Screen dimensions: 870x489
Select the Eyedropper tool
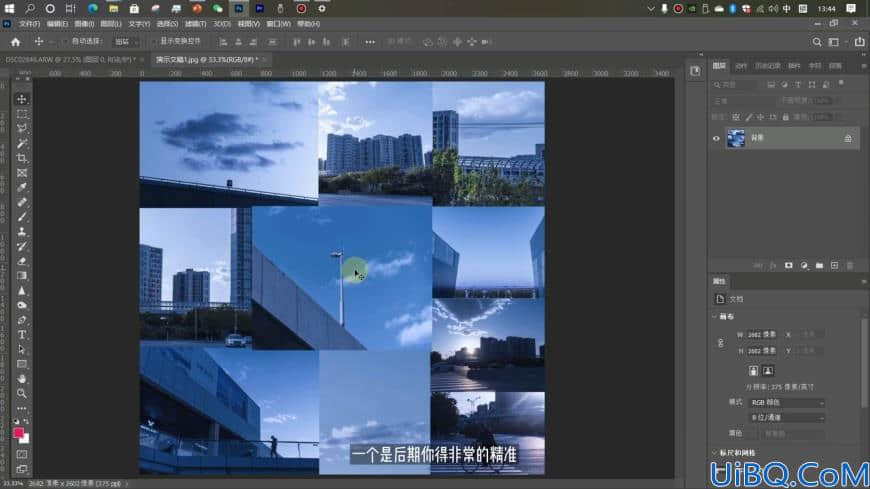pos(22,188)
